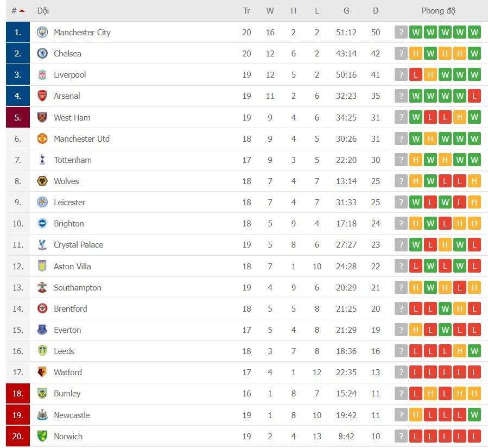
Task: Click the Tottenham club logo
Action: (x=42, y=160)
